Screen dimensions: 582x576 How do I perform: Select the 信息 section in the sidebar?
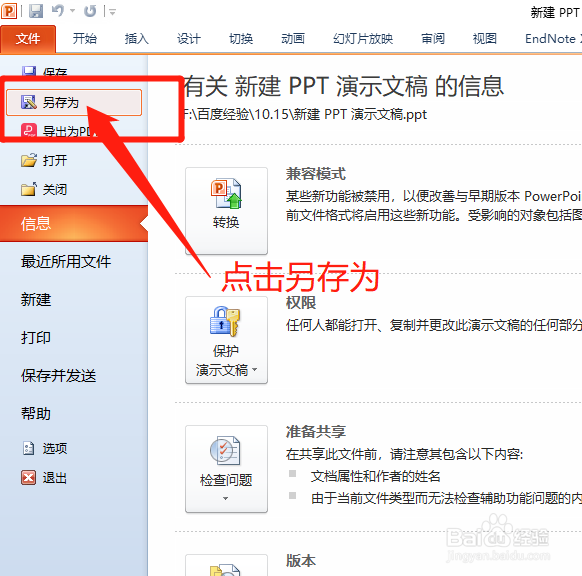point(74,223)
